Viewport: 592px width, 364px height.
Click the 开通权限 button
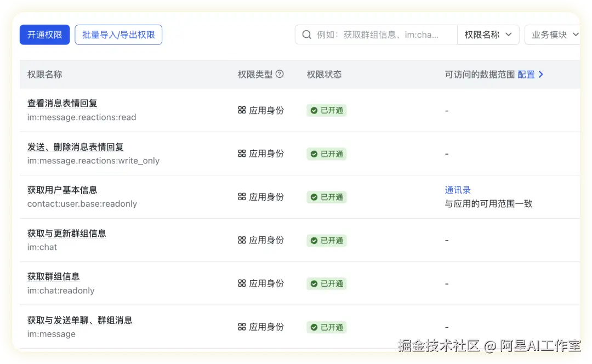[44, 34]
